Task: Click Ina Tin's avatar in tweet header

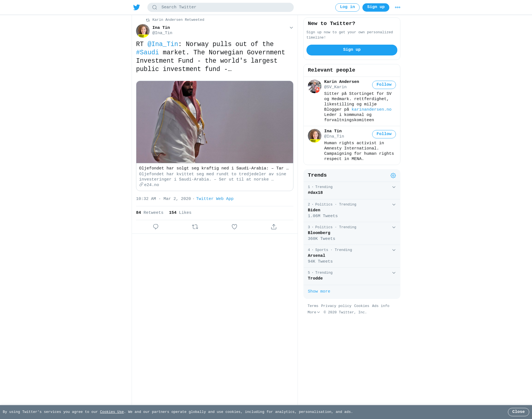Action: (x=143, y=31)
